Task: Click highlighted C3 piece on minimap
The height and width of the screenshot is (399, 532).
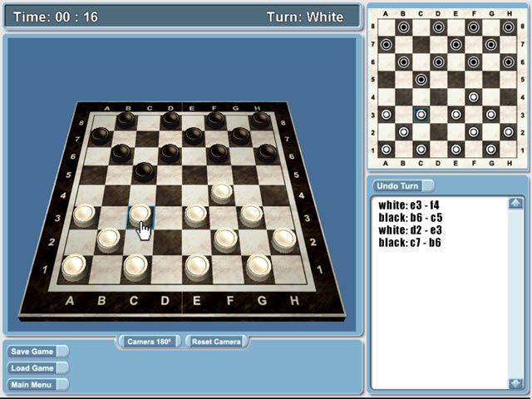Action: (421, 115)
